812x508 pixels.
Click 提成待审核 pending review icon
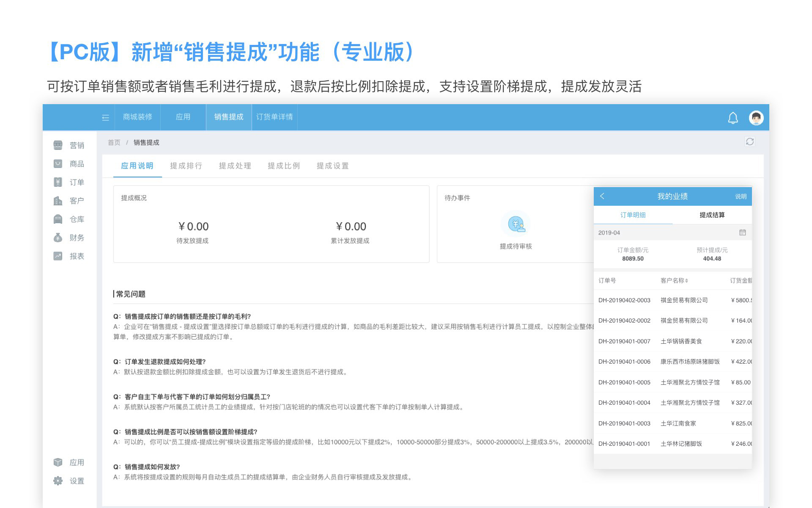coord(516,224)
